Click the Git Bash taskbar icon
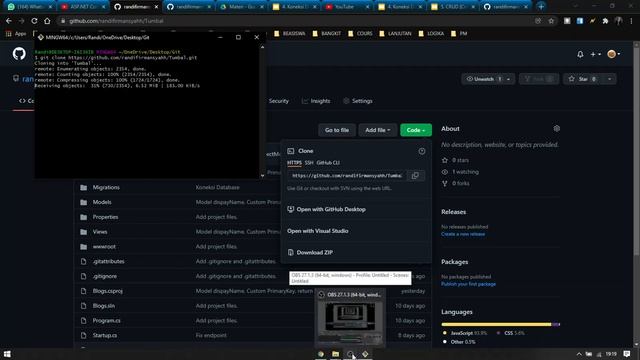The height and width of the screenshot is (360, 640). [x=365, y=354]
